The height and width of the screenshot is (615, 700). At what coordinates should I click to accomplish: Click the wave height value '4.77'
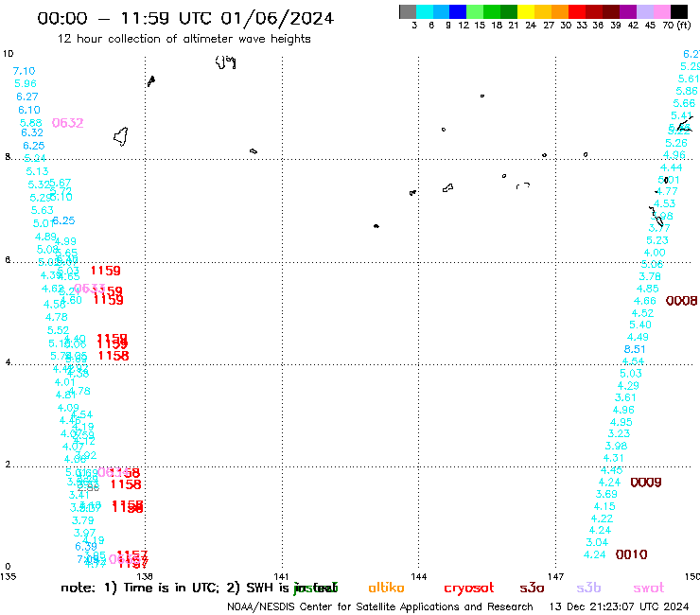point(667,192)
